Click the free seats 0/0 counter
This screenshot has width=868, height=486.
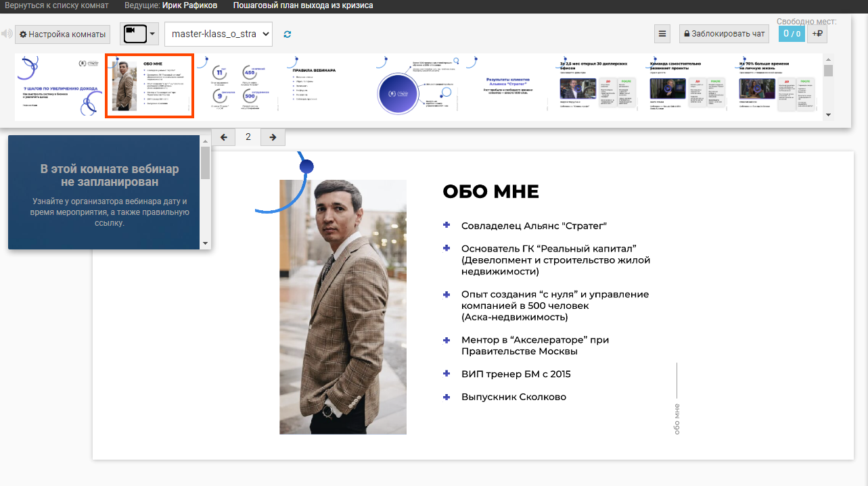(791, 34)
